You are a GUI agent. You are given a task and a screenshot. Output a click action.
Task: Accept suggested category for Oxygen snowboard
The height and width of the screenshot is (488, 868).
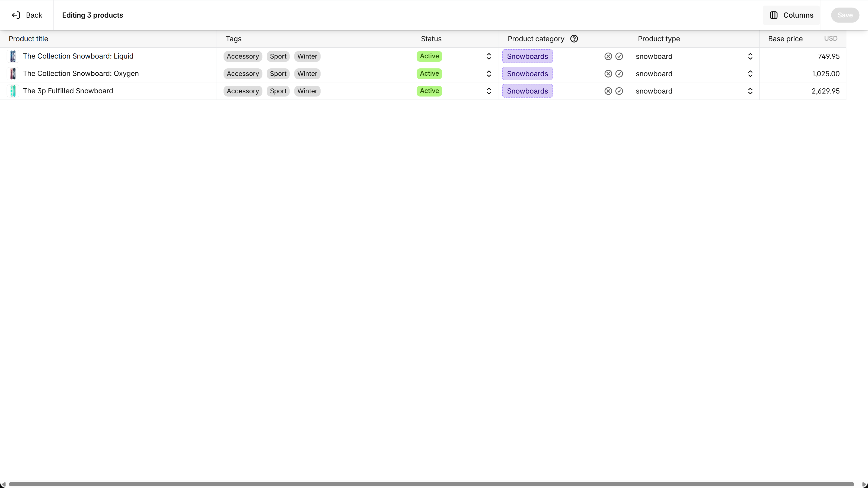pos(619,74)
